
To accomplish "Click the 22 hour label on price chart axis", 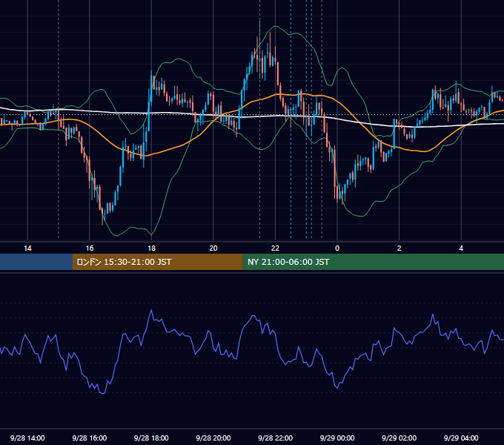I will click(x=275, y=248).
